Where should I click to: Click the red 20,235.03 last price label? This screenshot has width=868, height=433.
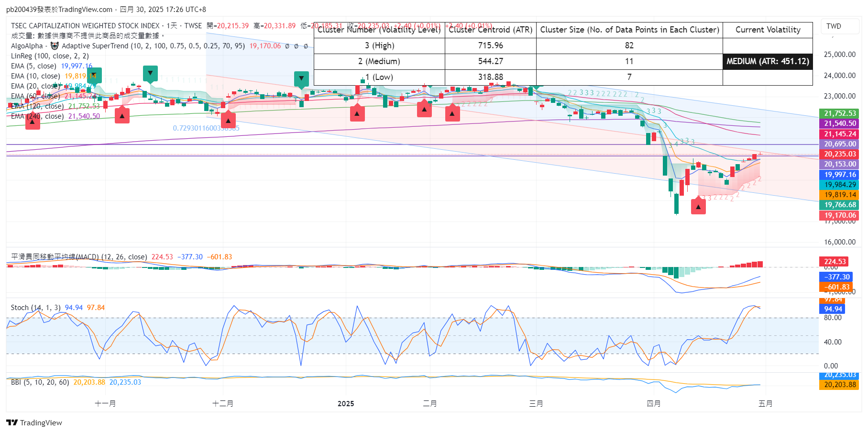coord(840,154)
